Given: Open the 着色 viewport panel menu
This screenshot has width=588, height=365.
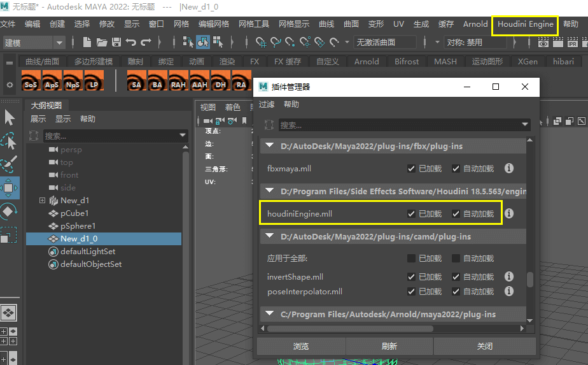Looking at the screenshot, I should click(232, 108).
